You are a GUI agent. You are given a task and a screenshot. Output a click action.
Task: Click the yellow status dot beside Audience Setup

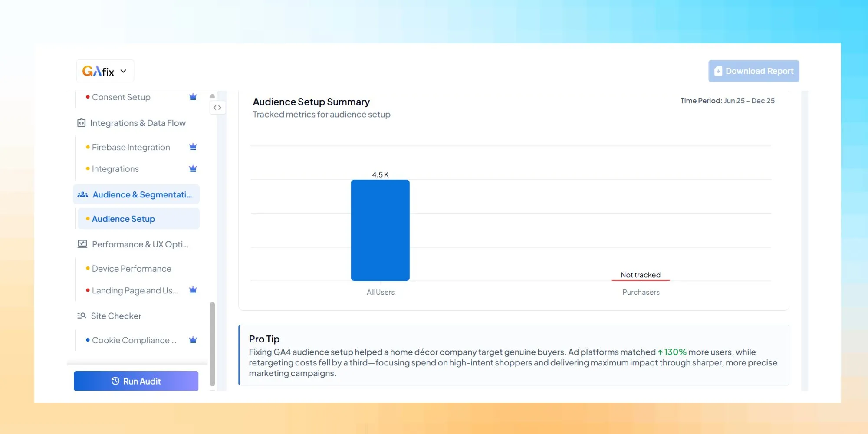88,218
